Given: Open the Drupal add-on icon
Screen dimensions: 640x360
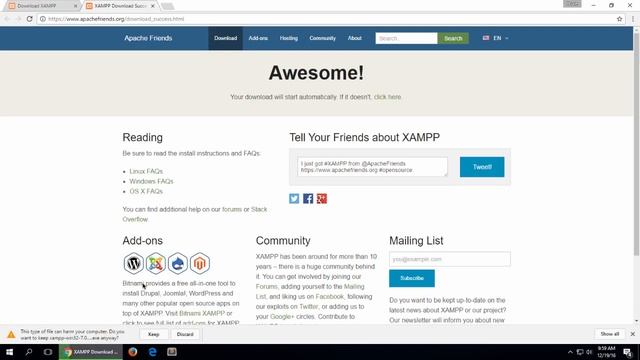Looking at the screenshot, I should point(178,263).
